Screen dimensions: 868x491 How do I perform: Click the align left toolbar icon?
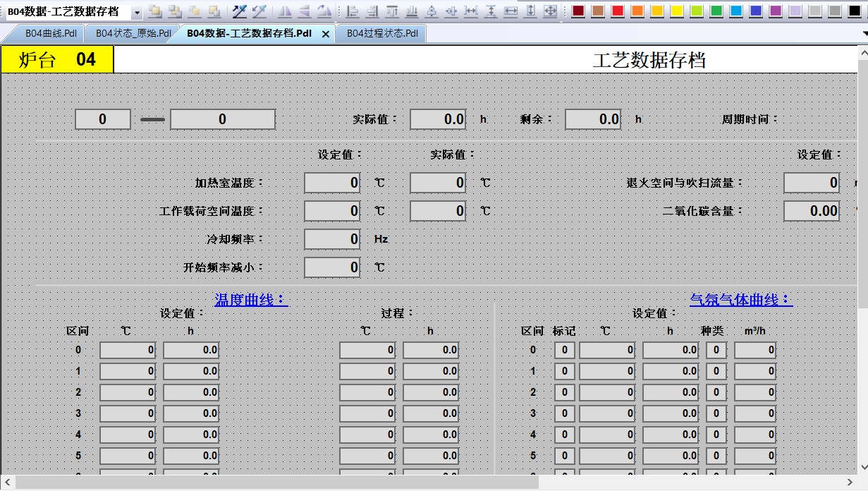[353, 11]
